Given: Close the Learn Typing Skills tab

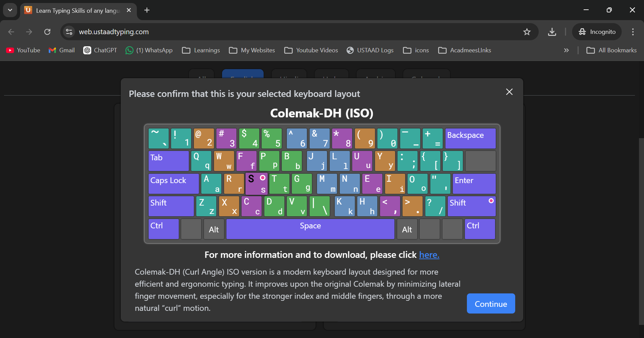Looking at the screenshot, I should [129, 10].
